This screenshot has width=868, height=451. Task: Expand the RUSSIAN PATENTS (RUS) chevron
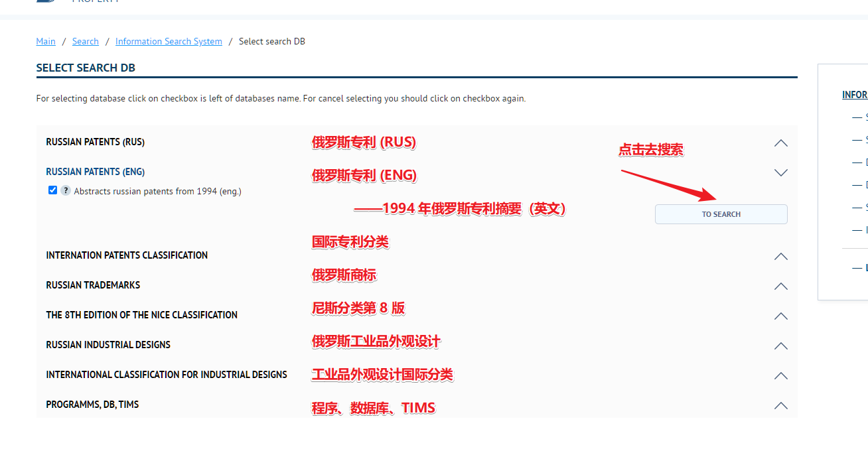(781, 143)
